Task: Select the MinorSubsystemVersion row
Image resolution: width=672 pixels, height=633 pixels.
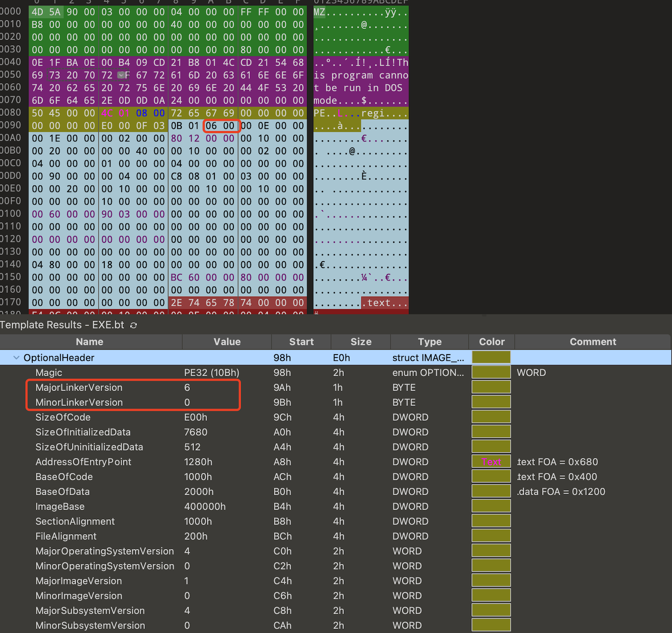Action: tap(90, 626)
